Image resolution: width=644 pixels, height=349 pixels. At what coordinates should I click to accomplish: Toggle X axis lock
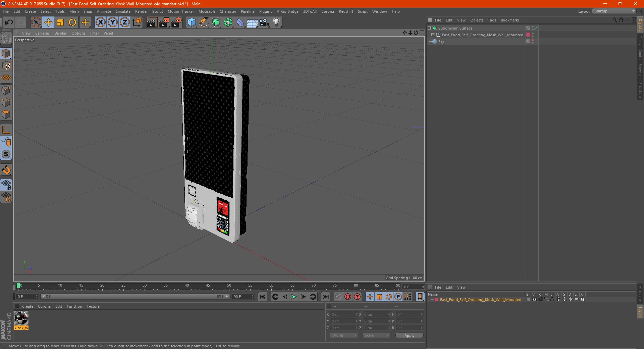[x=100, y=22]
